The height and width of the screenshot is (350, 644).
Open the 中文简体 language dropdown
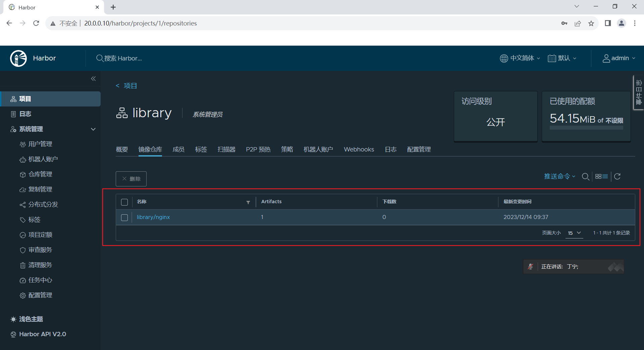pos(520,58)
